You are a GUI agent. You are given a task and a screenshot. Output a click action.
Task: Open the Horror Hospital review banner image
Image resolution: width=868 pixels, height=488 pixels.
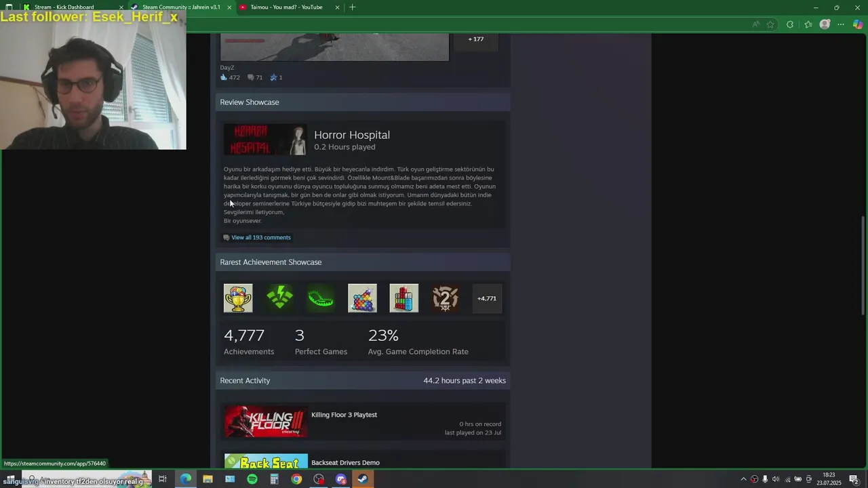(x=265, y=140)
